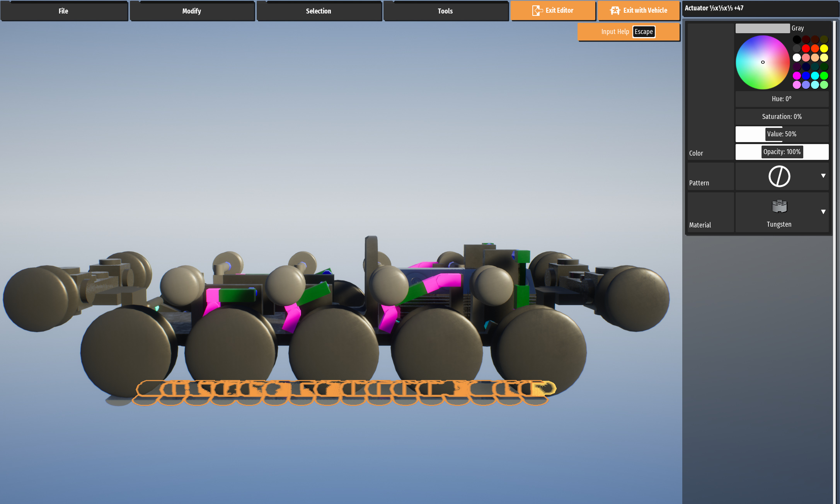Click the Exit Editor door icon
The image size is (840, 504).
point(537,10)
